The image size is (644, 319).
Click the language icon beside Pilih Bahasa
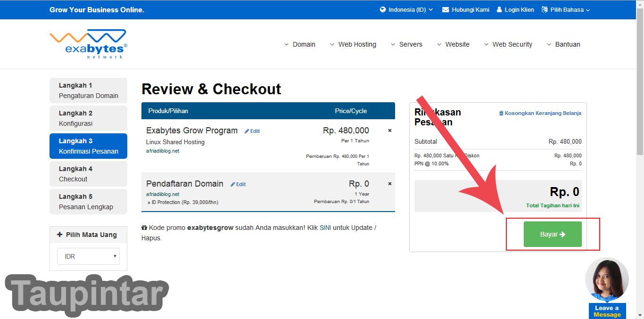pyautogui.click(x=545, y=9)
